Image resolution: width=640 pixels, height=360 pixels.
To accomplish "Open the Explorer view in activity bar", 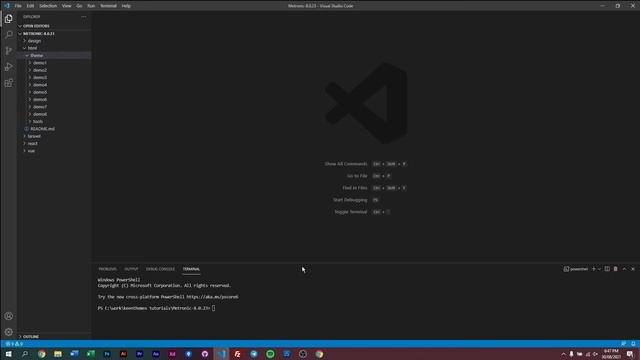I will click(x=9, y=19).
